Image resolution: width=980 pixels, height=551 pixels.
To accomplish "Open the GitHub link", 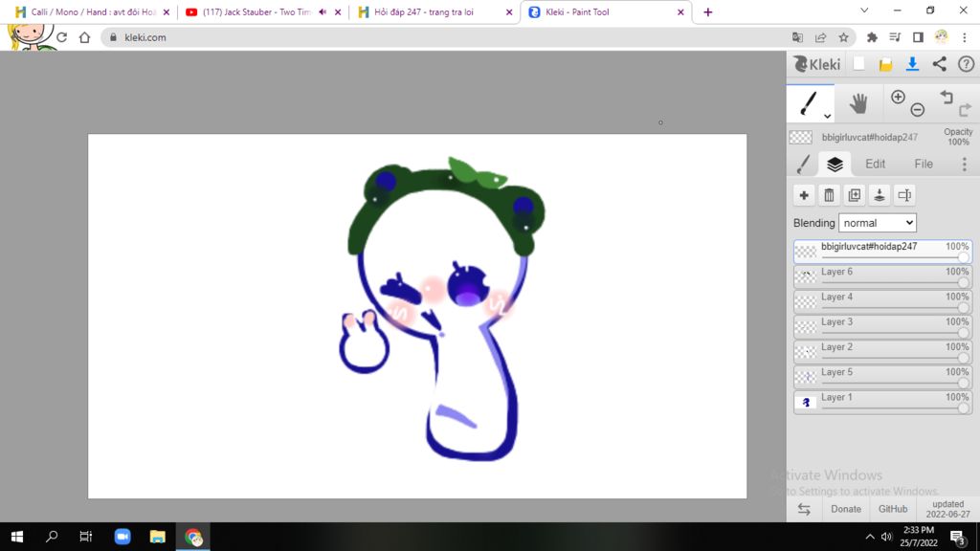I will 893,509.
